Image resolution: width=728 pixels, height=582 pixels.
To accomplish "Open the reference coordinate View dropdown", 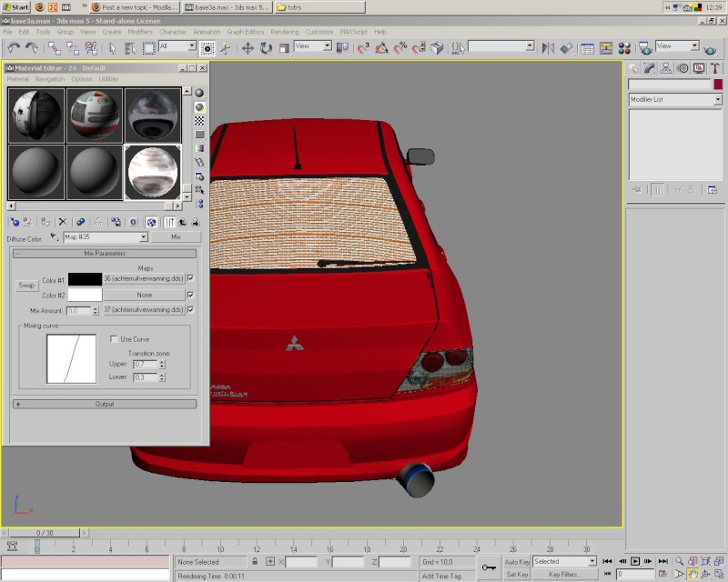I will point(328,46).
